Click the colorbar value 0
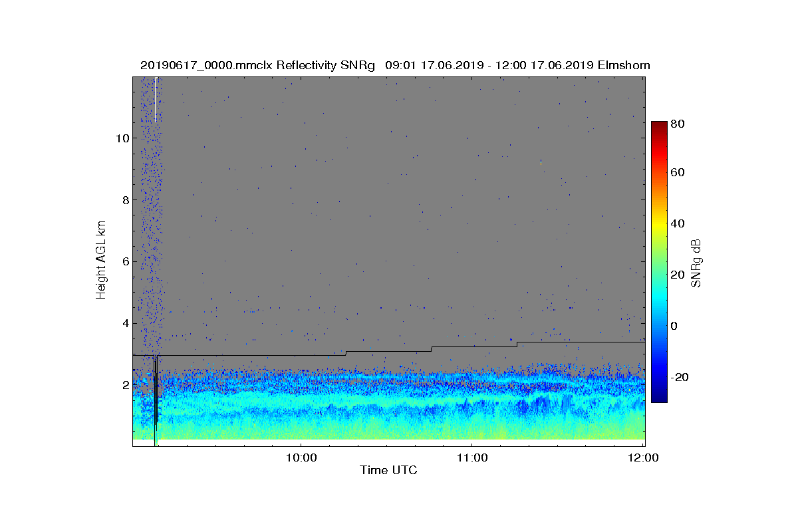 (674, 326)
